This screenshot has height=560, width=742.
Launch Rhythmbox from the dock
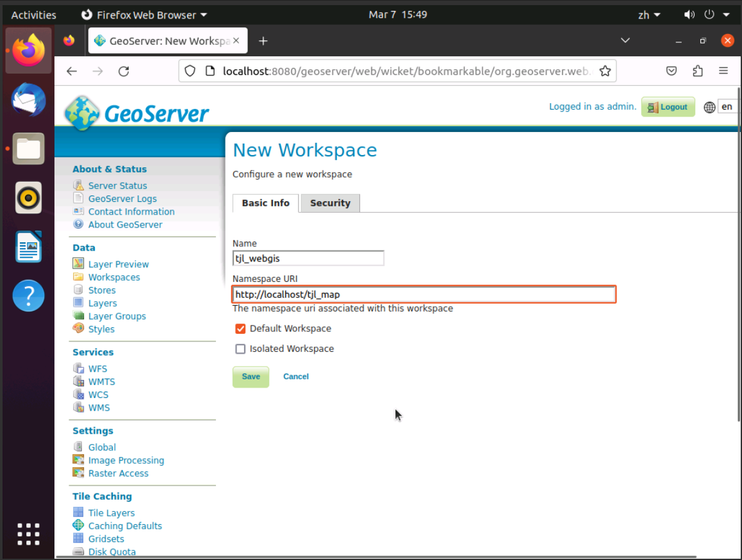point(28,197)
